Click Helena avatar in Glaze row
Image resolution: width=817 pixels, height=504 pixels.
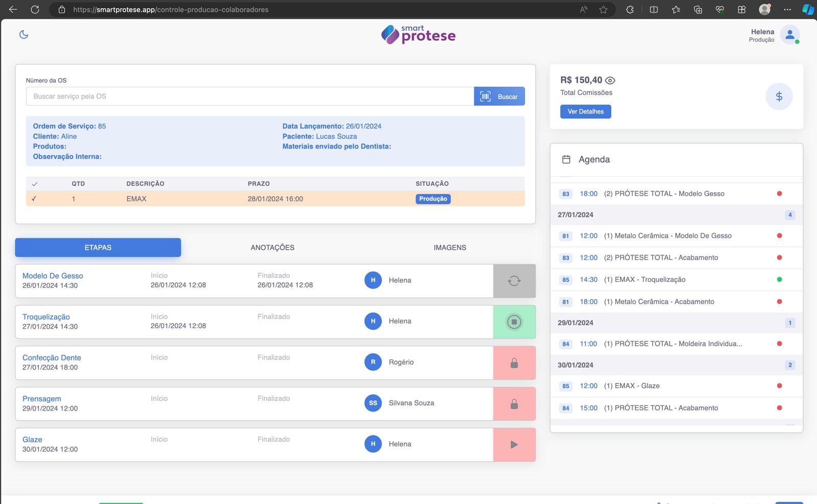[373, 444]
